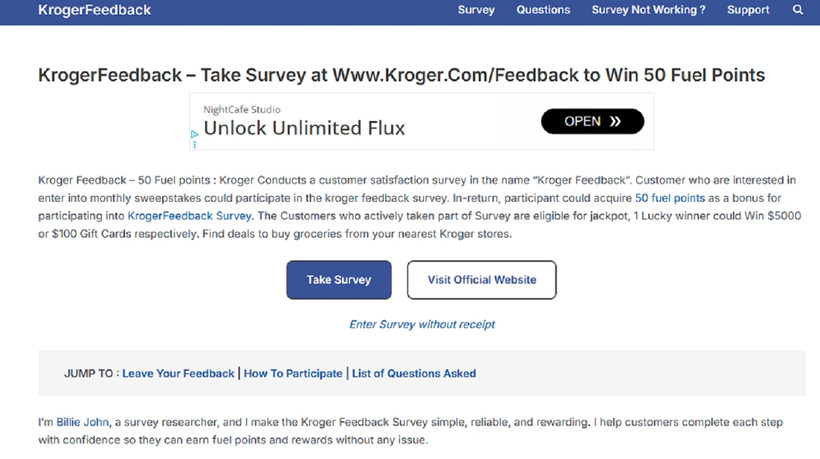Open the Support navigation item
Image resolution: width=820 pixels, height=459 pixels.
pos(748,10)
